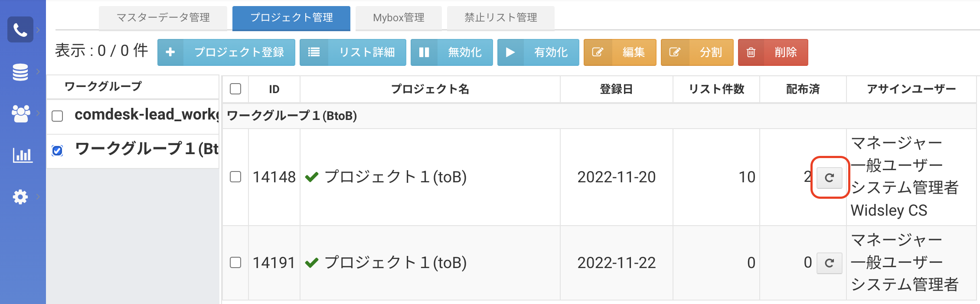
Task: Click refresh icon for project 14191
Action: point(829,263)
